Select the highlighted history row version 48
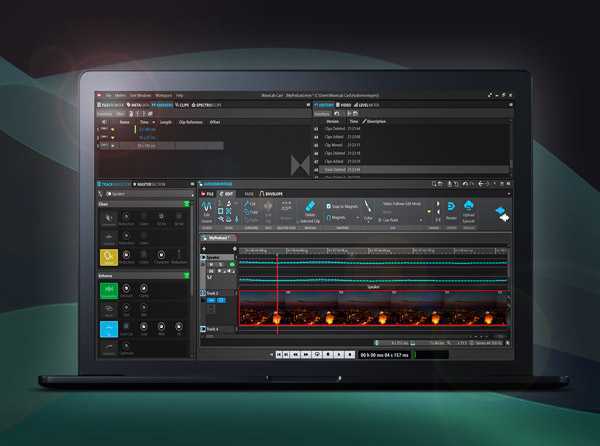This screenshot has width=600, height=446. pyautogui.click(x=412, y=169)
